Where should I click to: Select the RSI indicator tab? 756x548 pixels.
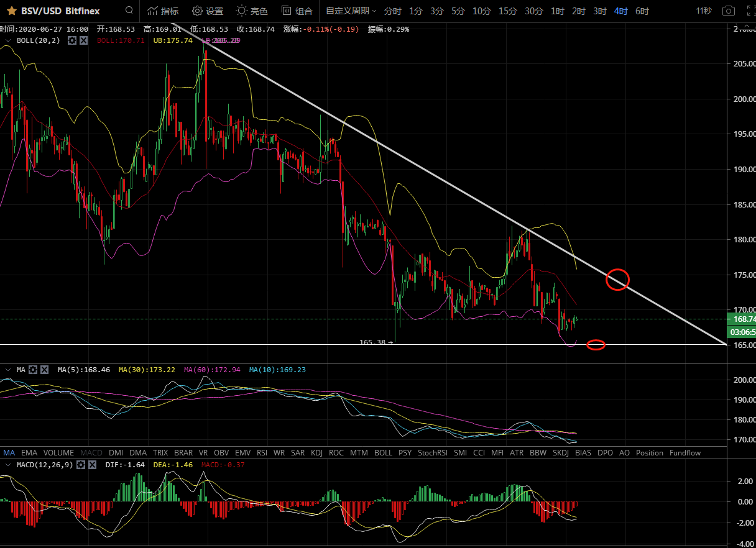[x=262, y=453]
